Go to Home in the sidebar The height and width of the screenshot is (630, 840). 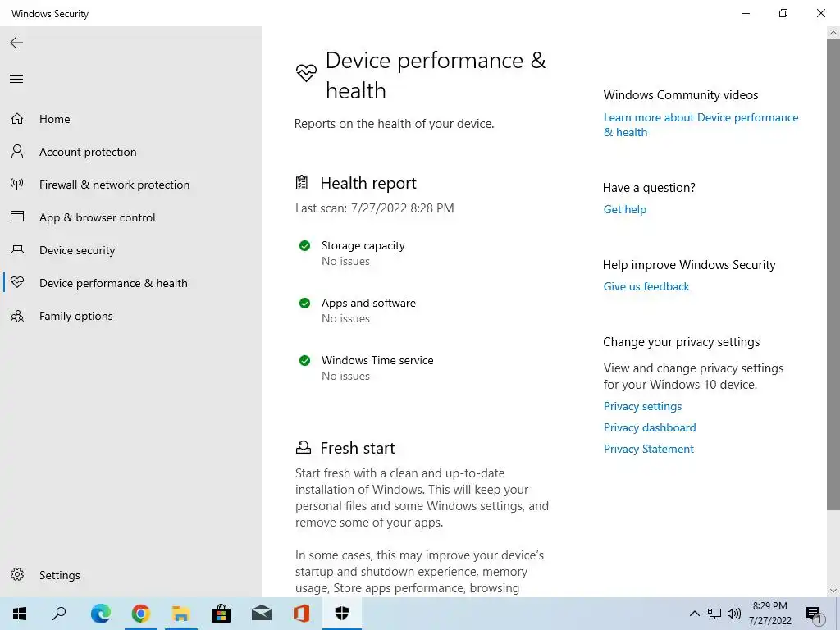point(55,119)
